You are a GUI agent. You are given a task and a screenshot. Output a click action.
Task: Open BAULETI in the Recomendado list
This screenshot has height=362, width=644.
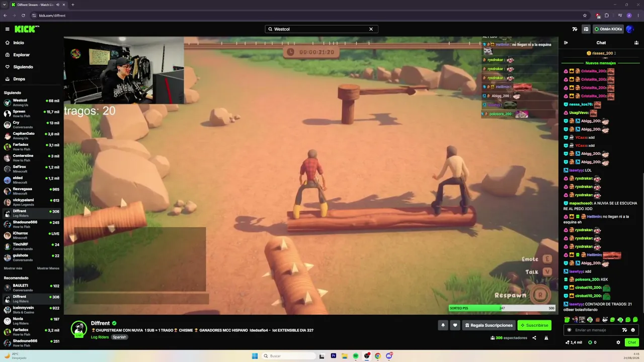click(x=32, y=287)
